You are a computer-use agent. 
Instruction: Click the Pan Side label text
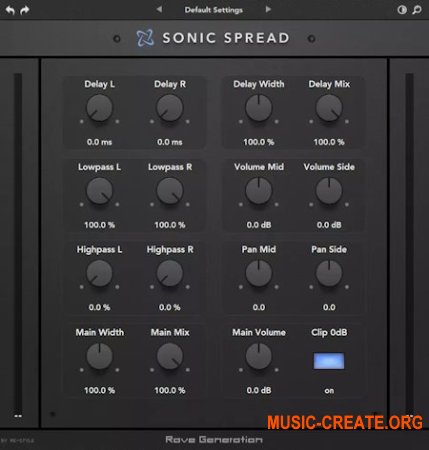tap(329, 249)
